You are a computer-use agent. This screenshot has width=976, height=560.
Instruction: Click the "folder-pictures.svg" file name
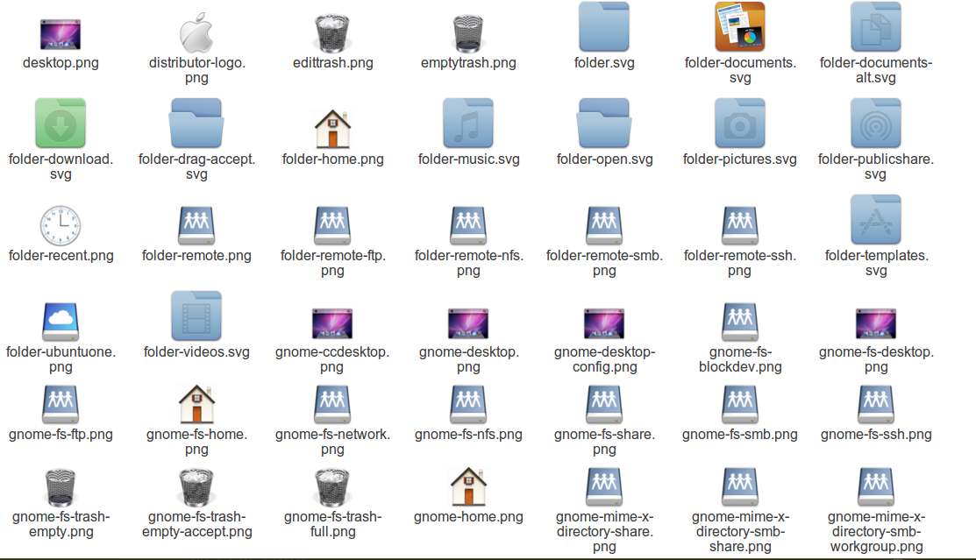pos(739,159)
